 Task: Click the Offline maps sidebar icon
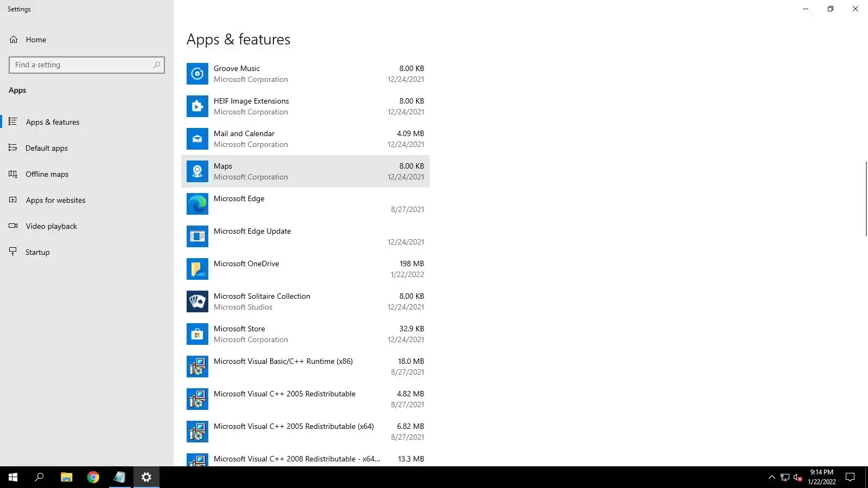[13, 174]
